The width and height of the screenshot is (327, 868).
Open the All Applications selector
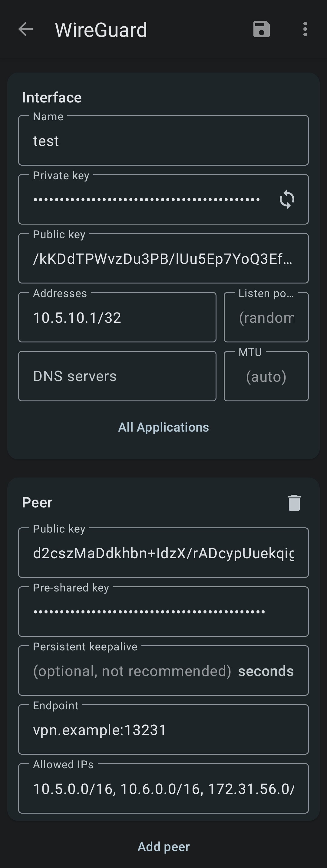[x=163, y=427]
